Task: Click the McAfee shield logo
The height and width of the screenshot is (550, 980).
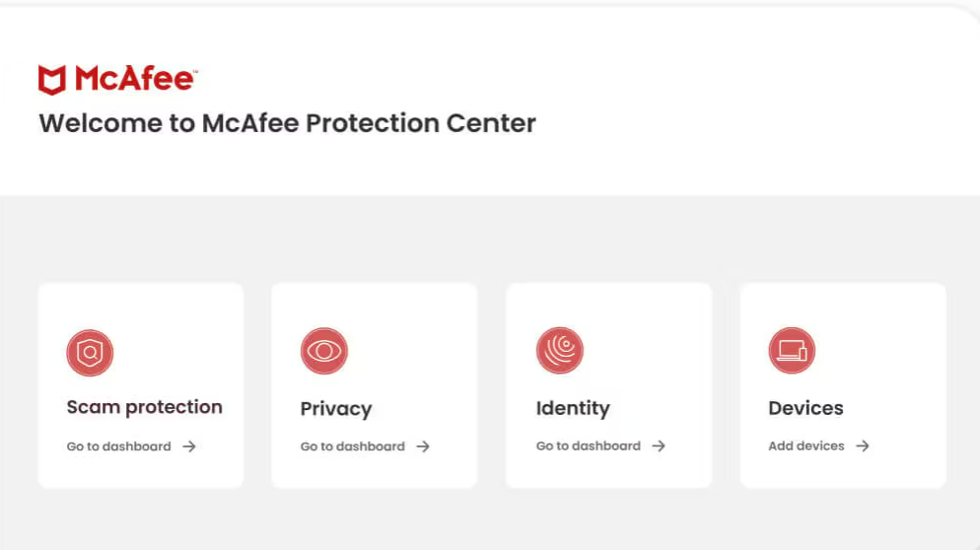Action: pyautogui.click(x=52, y=80)
